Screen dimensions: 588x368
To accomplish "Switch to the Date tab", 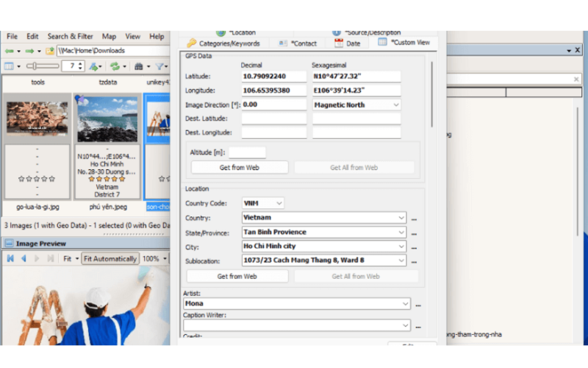I will tap(348, 43).
